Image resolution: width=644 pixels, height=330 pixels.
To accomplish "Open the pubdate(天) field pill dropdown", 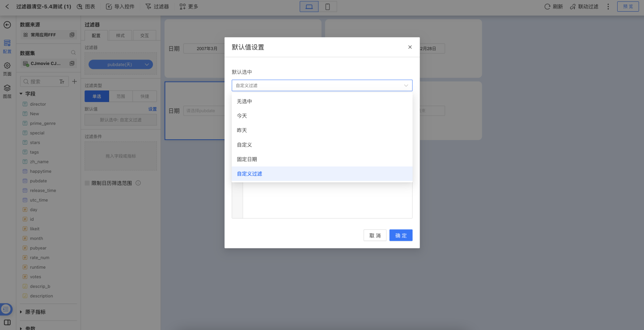I will (x=121, y=64).
